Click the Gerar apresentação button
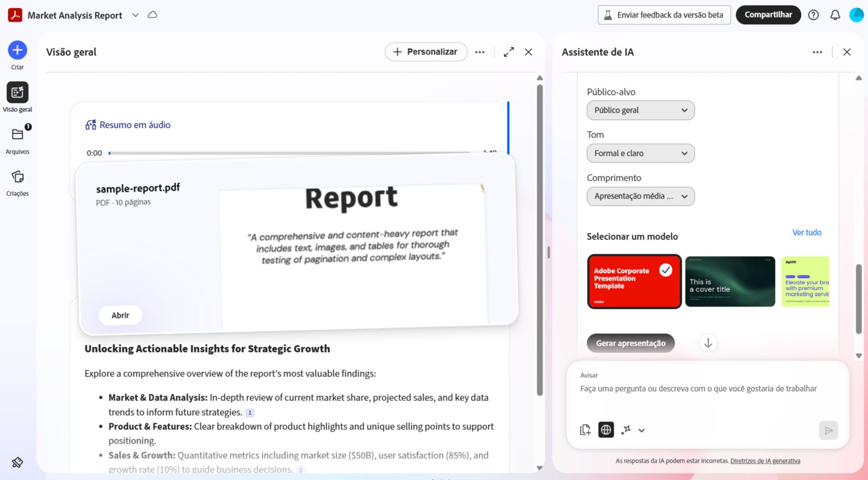 [631, 343]
